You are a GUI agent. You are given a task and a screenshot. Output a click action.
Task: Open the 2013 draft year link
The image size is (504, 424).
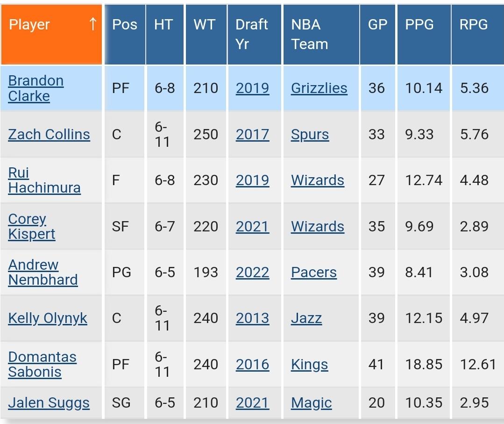[x=252, y=318]
